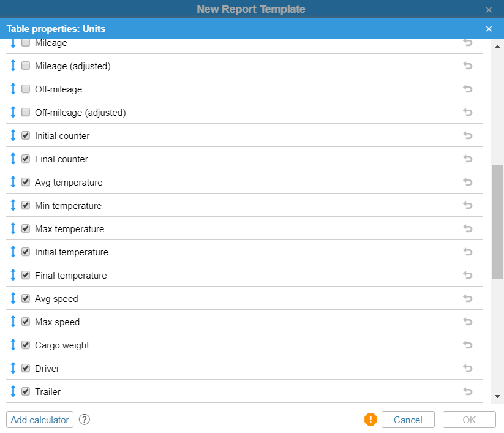Click the reorder arrows icon beside Cargo weight
Screen dimensions: 504x433
(13, 345)
